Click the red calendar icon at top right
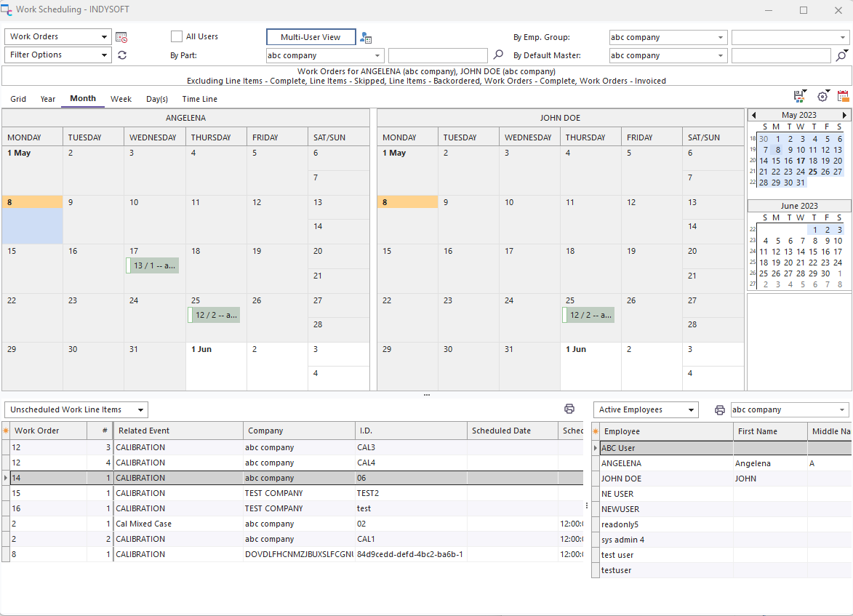 843,96
